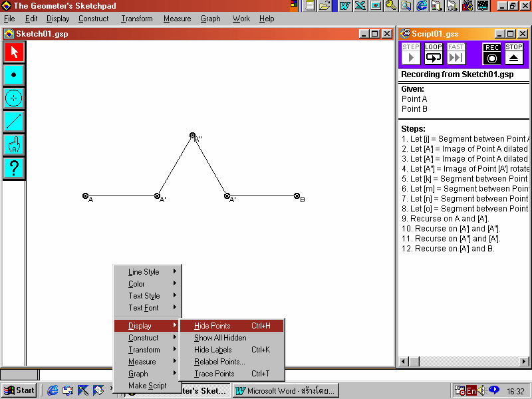This screenshot has width=532, height=399.
Task: Click the STEP playback button
Action: [411, 54]
